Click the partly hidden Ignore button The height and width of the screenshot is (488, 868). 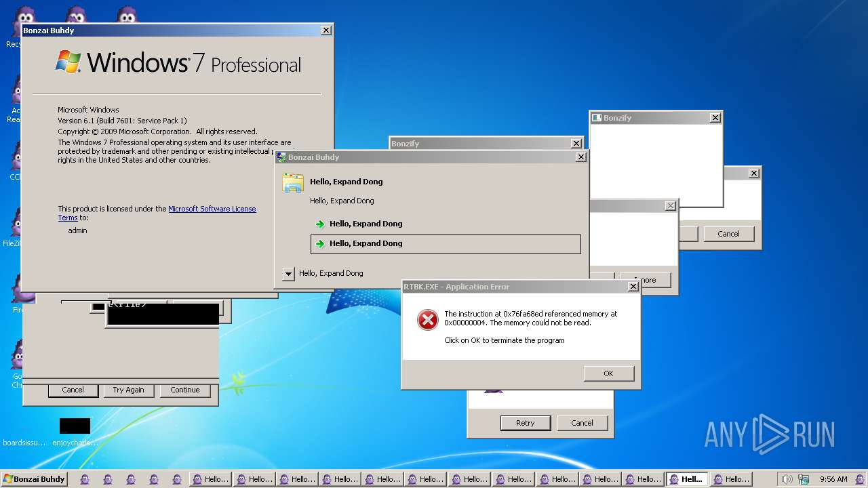[x=646, y=280]
